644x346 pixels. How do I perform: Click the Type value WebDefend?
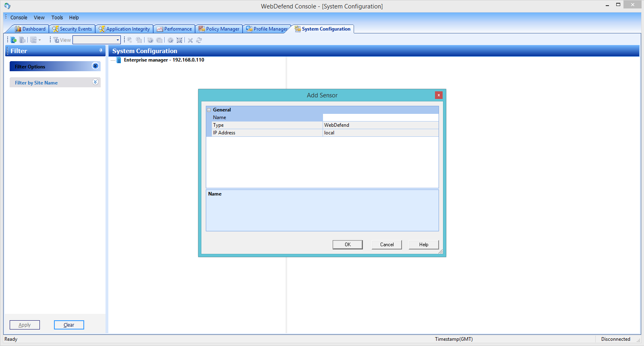coord(381,125)
